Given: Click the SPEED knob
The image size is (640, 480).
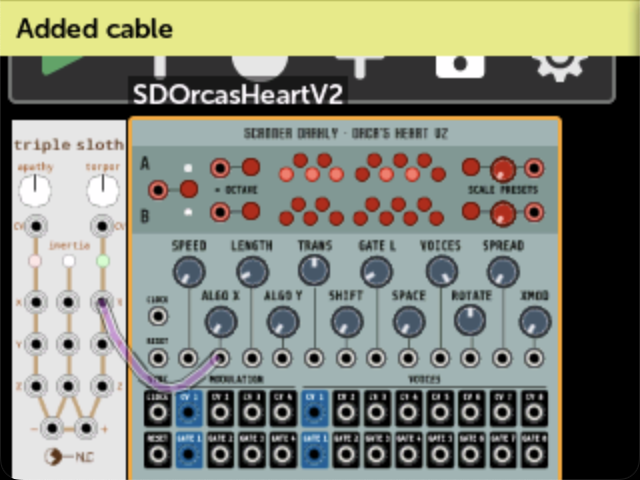Looking at the screenshot, I should 187,270.
